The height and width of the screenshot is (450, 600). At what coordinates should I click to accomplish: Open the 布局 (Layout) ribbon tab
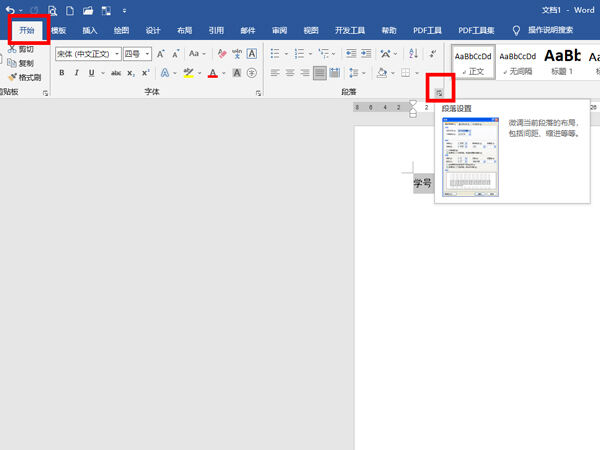click(x=184, y=30)
